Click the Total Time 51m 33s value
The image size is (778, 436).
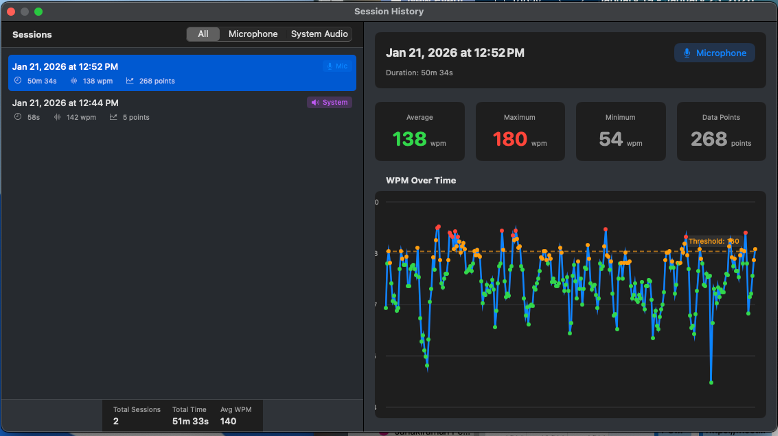(190, 421)
